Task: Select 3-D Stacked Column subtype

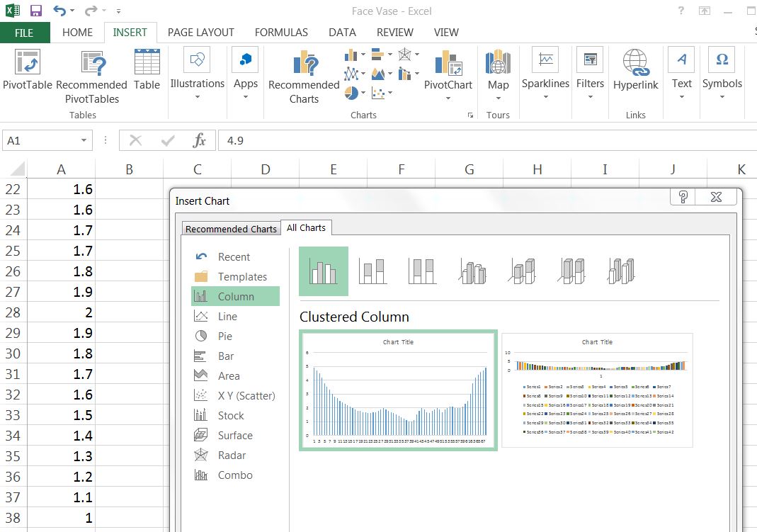Action: pyautogui.click(x=523, y=271)
